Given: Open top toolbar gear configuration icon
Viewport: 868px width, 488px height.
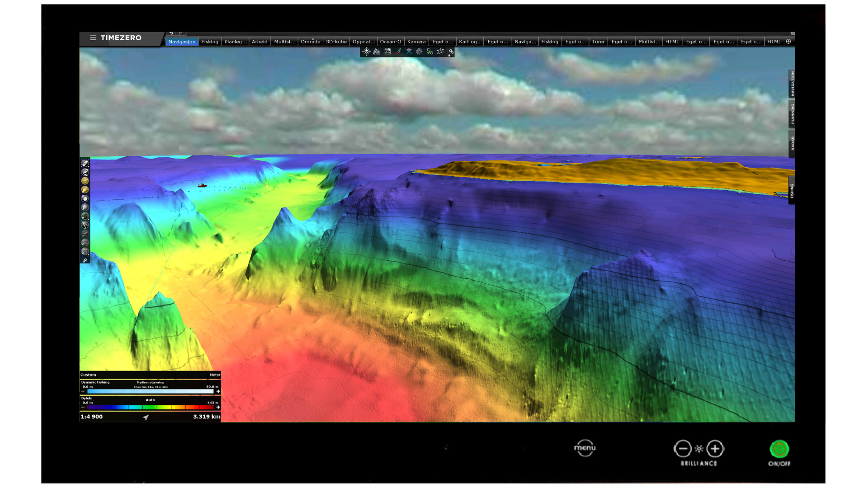Looking at the screenshot, I should pos(451,52).
